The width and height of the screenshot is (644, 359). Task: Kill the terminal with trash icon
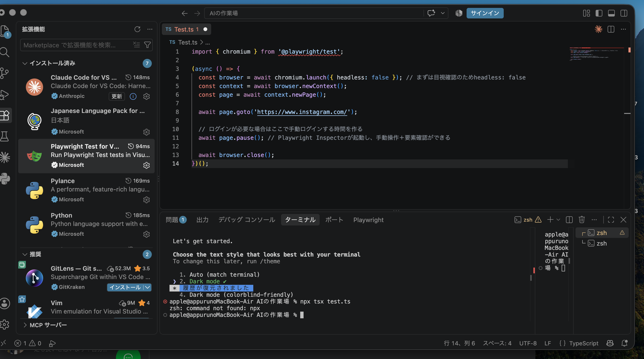pos(582,220)
